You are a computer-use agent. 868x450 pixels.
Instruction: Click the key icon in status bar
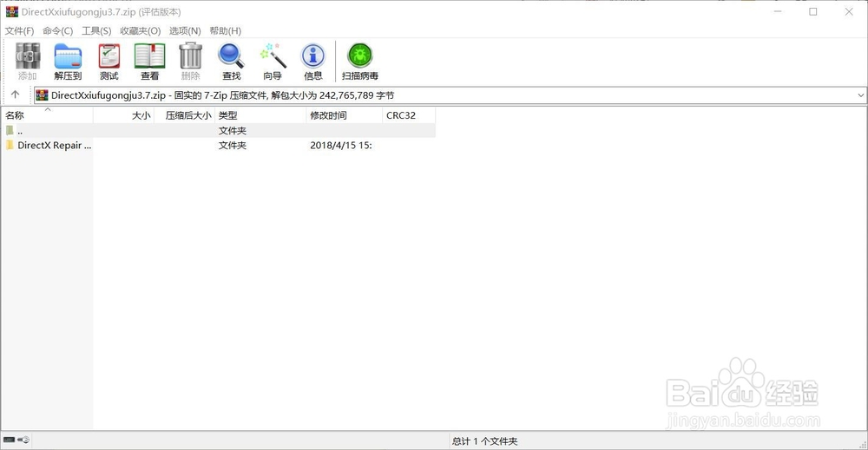pos(23,440)
